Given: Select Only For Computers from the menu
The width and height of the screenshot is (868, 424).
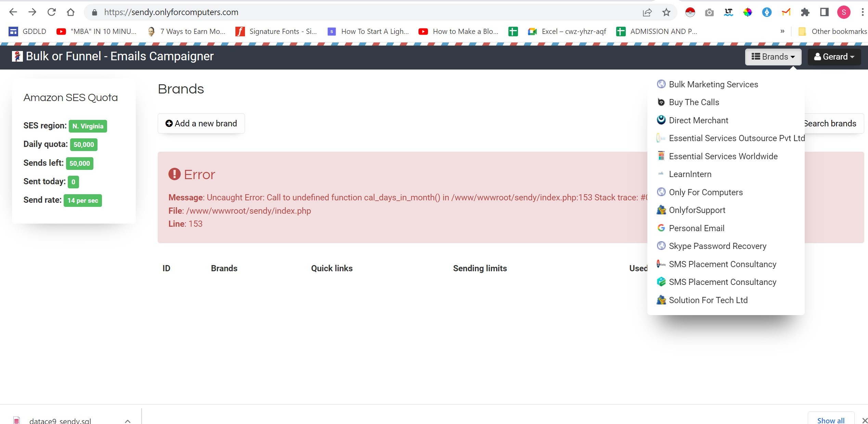Looking at the screenshot, I should [x=705, y=192].
